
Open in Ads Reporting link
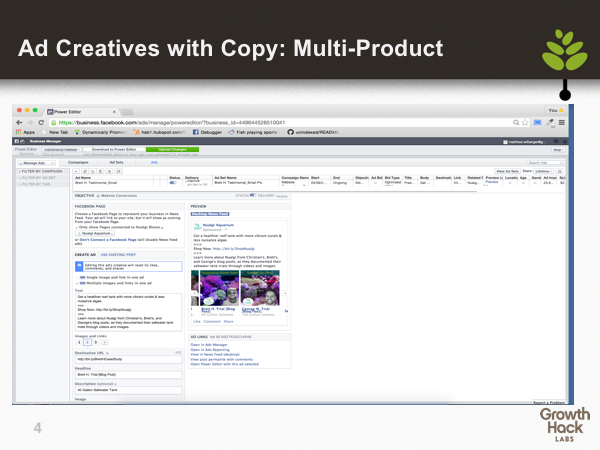(210, 350)
